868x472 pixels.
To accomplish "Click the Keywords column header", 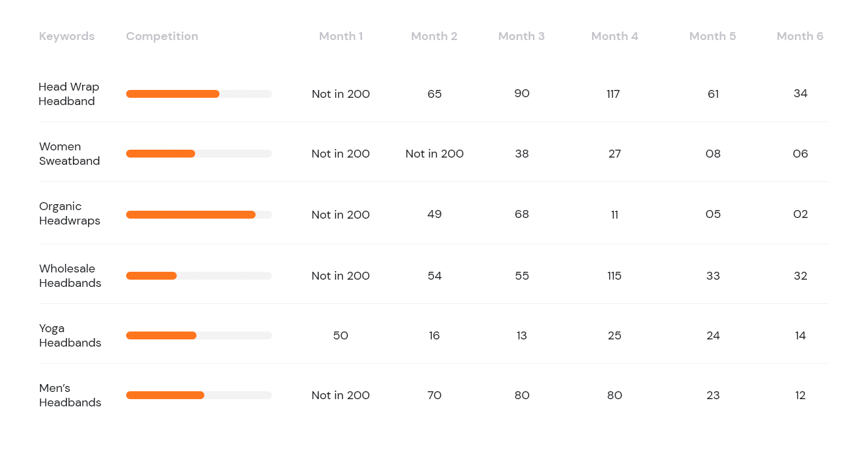I will 66,36.
